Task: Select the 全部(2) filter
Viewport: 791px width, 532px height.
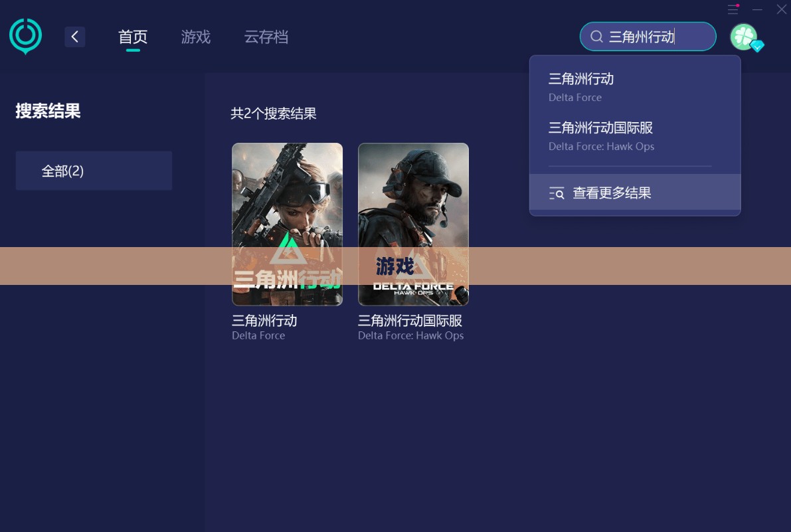Action: click(94, 171)
